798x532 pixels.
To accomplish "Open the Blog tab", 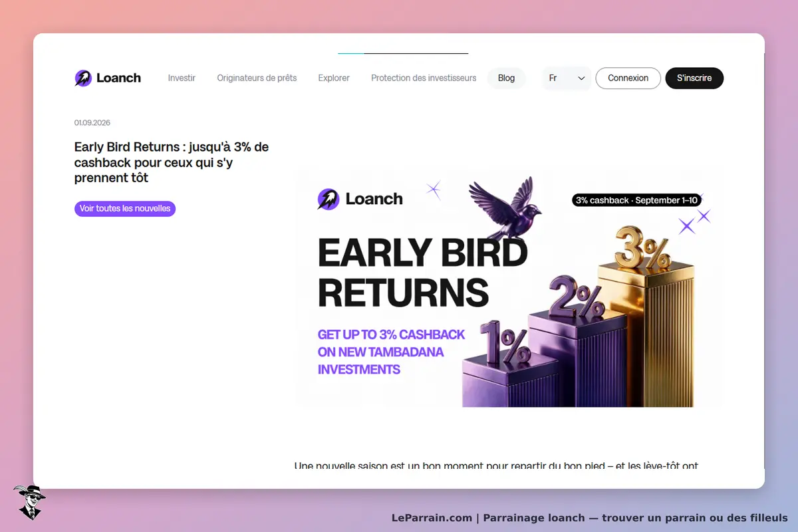I will (x=506, y=78).
